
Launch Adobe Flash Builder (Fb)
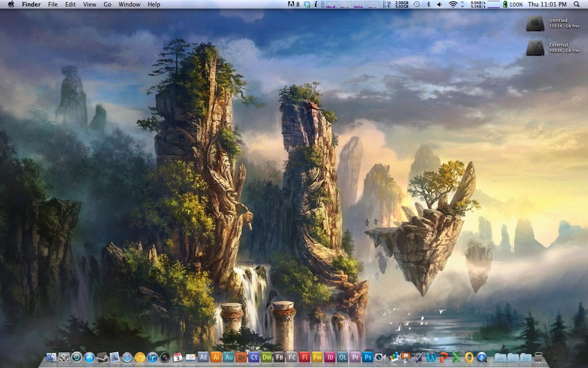279,357
